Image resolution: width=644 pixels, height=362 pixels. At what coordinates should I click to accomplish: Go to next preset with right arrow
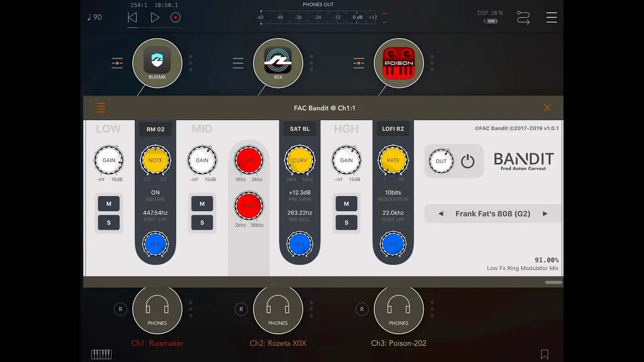545,214
